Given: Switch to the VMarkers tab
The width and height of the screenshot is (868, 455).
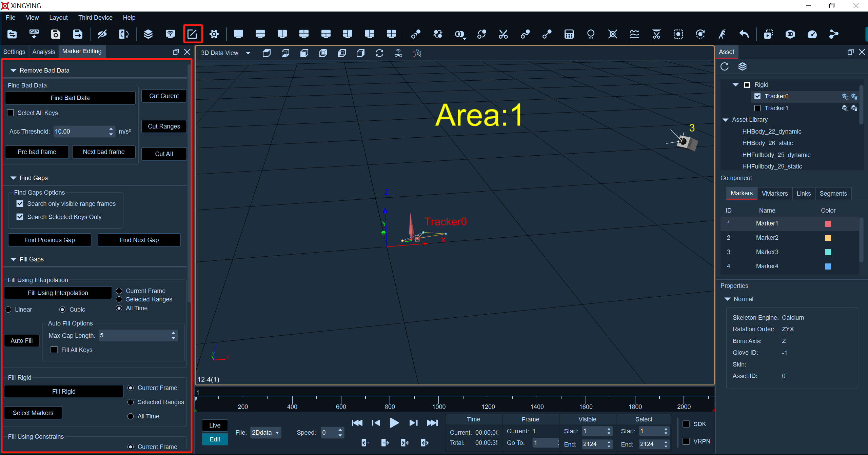Looking at the screenshot, I should click(x=774, y=194).
